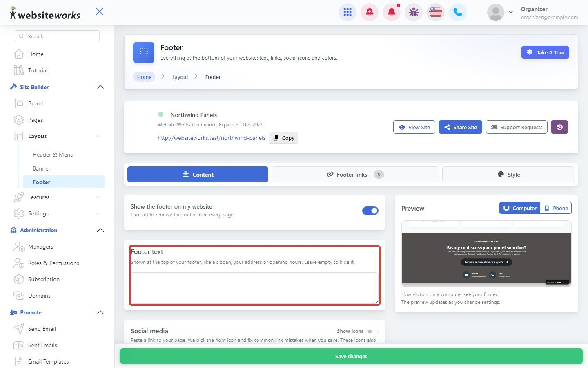This screenshot has height=368, width=588.
Task: Switch preview to Computer
Action: point(519,208)
